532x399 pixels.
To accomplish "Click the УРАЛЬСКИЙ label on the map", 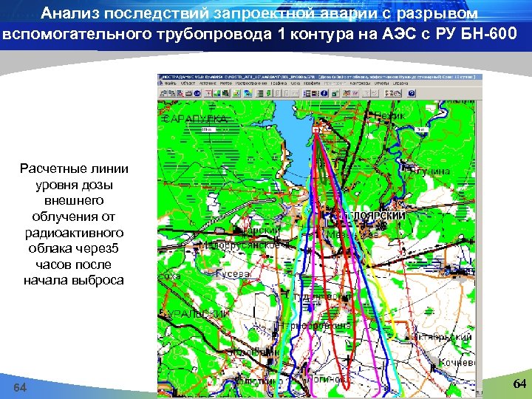I will [x=199, y=314].
